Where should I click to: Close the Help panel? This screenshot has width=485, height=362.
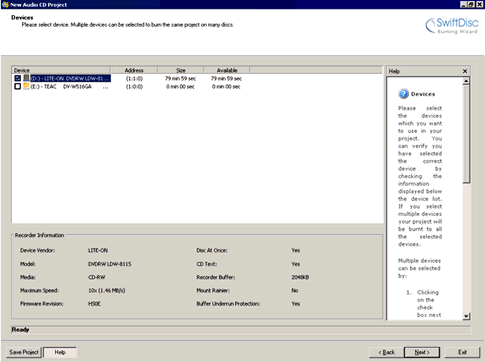pyautogui.click(x=465, y=71)
